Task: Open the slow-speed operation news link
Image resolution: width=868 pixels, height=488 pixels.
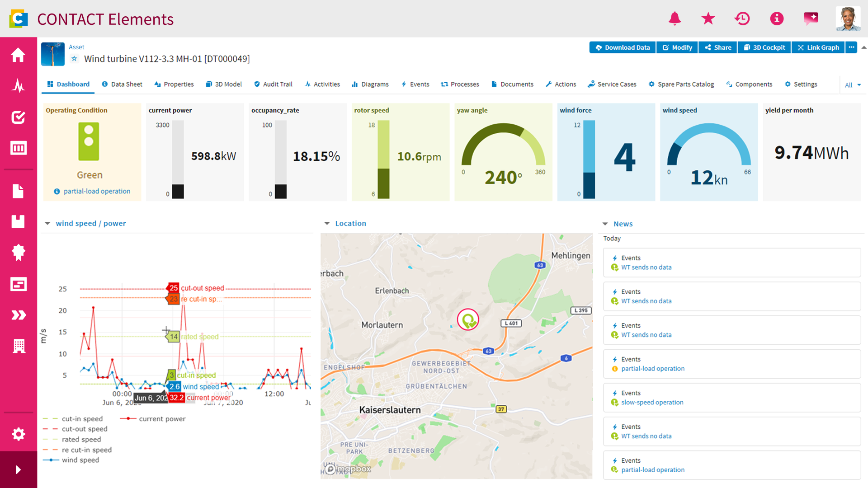Action: point(652,402)
